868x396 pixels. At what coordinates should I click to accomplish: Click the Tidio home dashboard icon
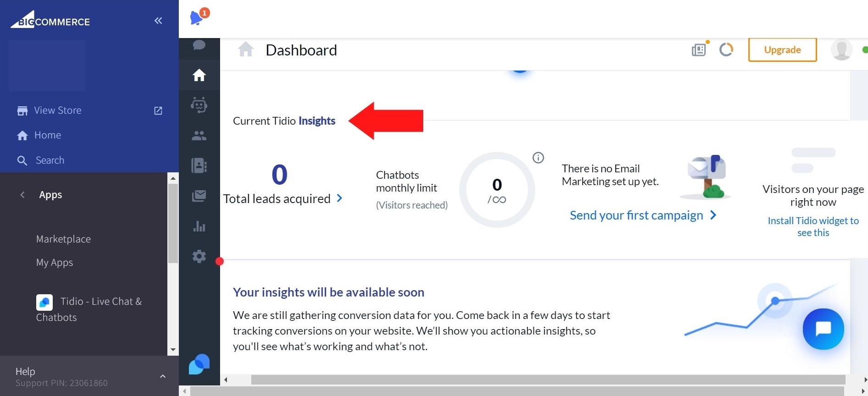click(x=199, y=75)
